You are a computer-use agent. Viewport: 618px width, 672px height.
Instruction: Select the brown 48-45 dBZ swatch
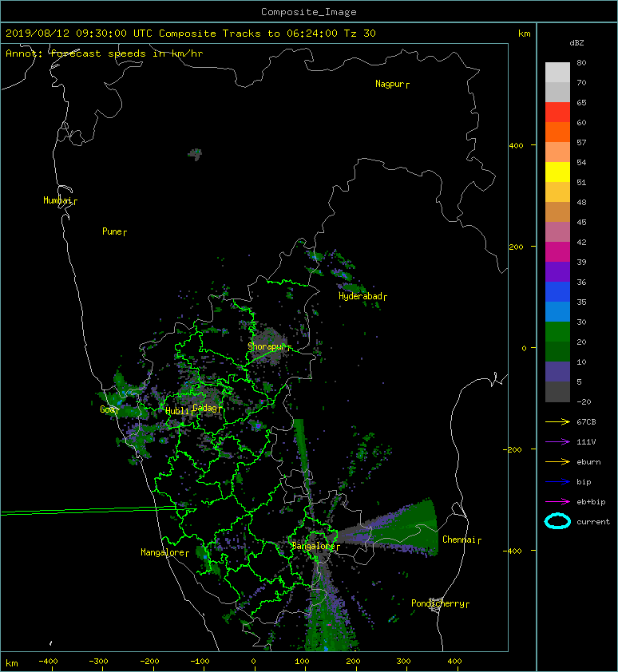click(557, 211)
